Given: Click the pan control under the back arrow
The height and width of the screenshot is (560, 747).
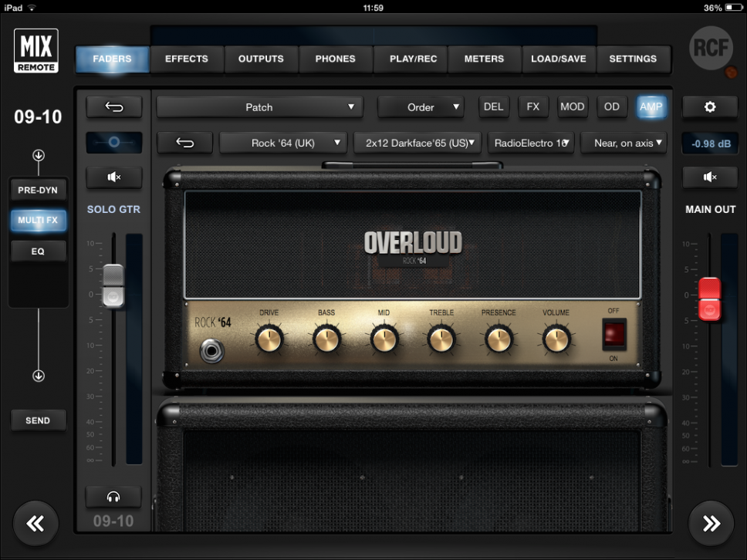Looking at the screenshot, I should 113,143.
